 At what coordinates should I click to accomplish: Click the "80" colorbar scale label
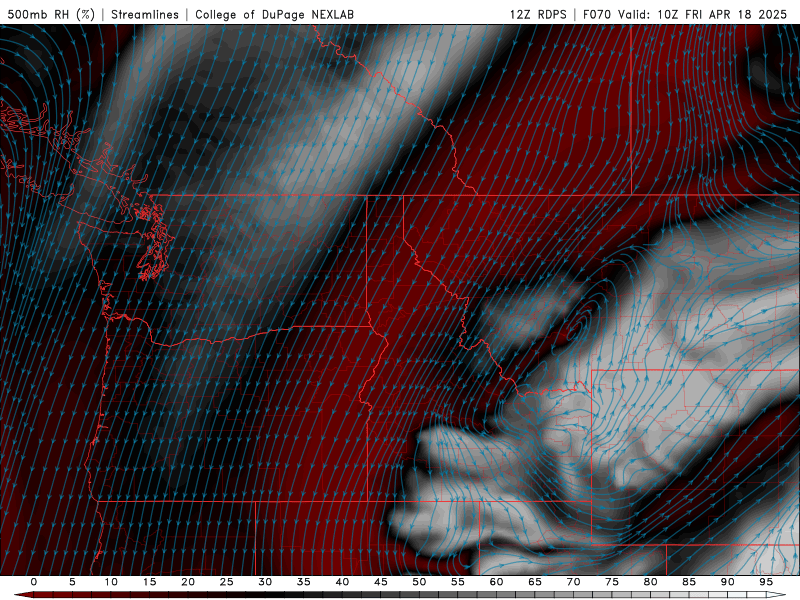pos(650,582)
